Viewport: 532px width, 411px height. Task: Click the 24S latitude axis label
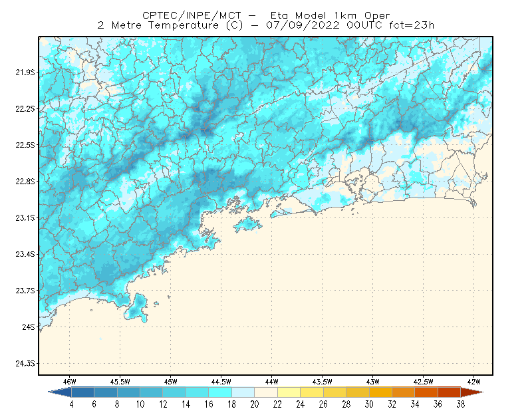[29, 327]
